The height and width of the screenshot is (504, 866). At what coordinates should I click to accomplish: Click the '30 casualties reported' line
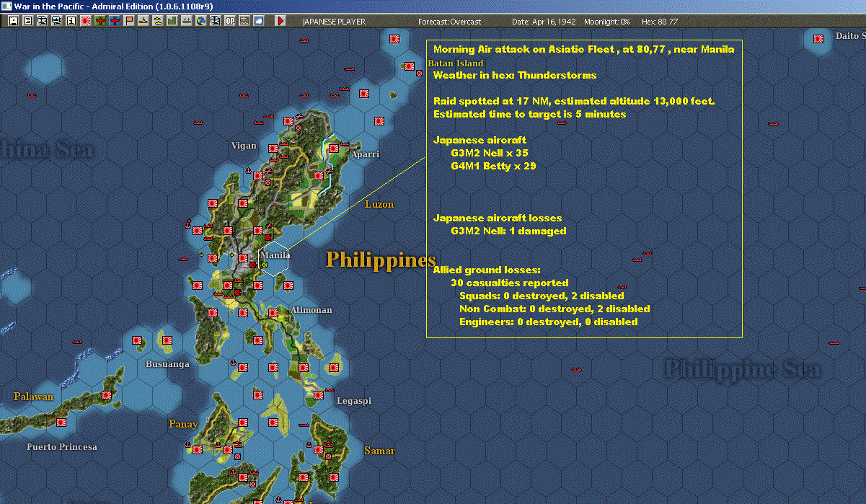(x=510, y=283)
